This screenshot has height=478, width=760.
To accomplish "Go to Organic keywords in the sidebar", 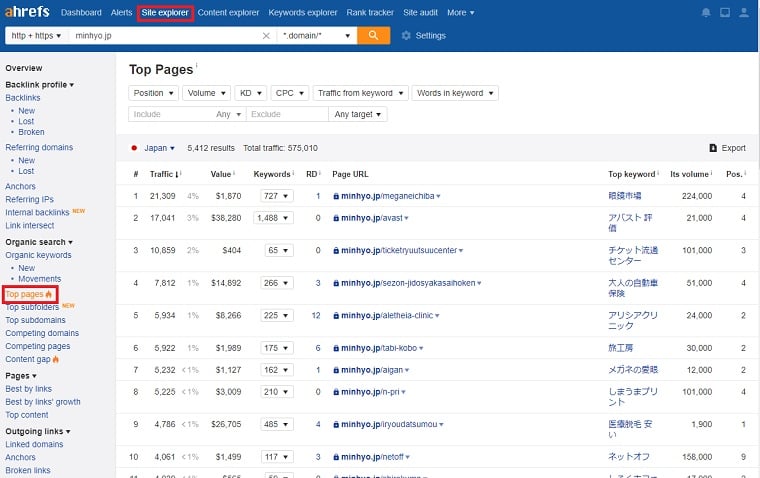I will (x=38, y=255).
